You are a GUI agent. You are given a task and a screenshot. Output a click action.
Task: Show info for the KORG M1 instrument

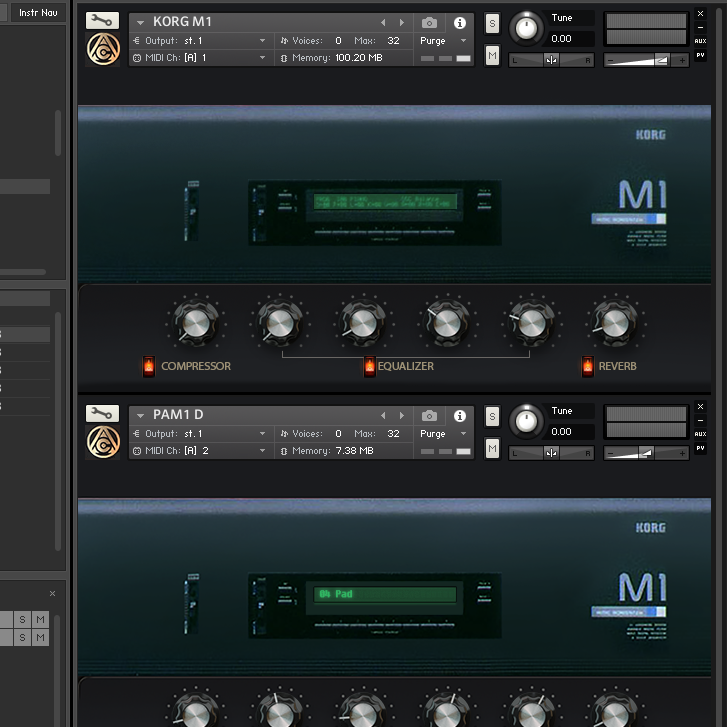coord(459,23)
